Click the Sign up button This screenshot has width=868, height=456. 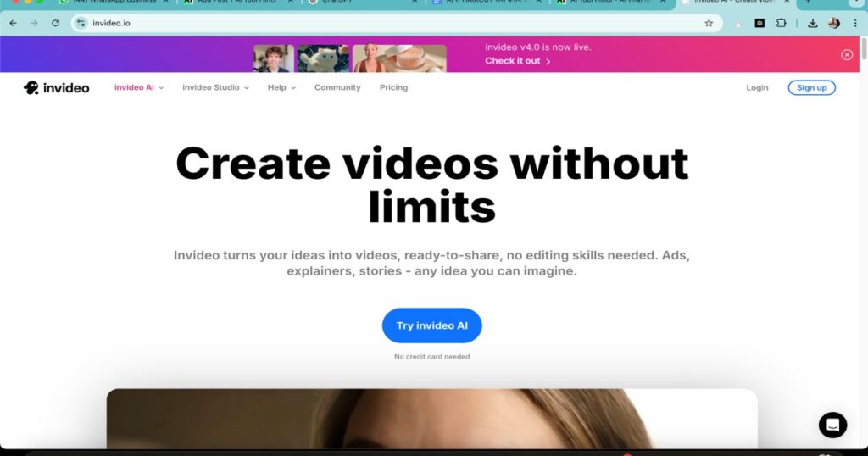811,87
